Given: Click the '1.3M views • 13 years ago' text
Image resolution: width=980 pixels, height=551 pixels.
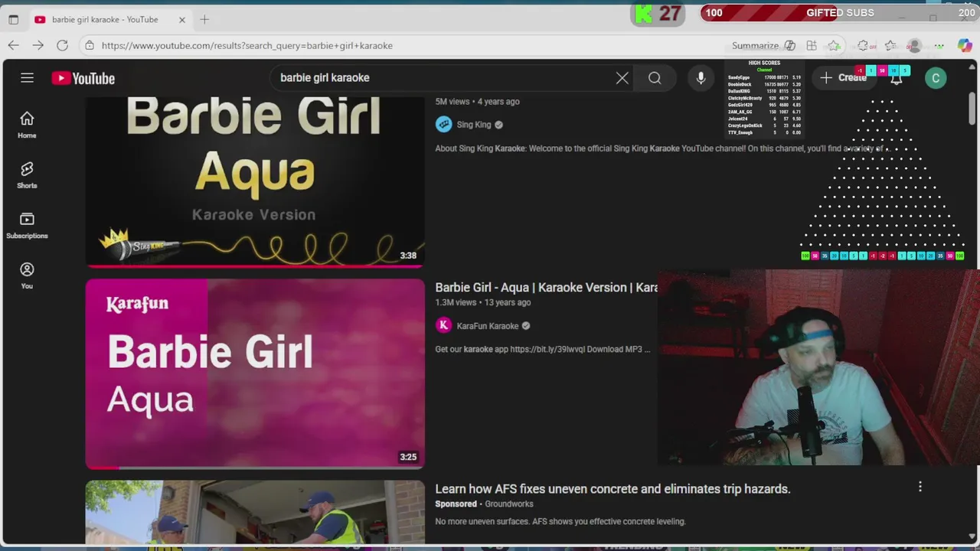Looking at the screenshot, I should click(483, 302).
